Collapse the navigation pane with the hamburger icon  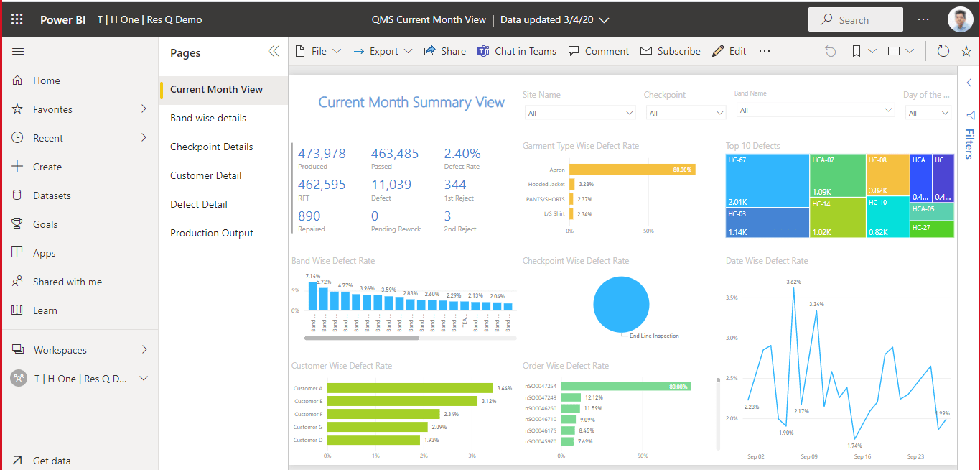17,51
